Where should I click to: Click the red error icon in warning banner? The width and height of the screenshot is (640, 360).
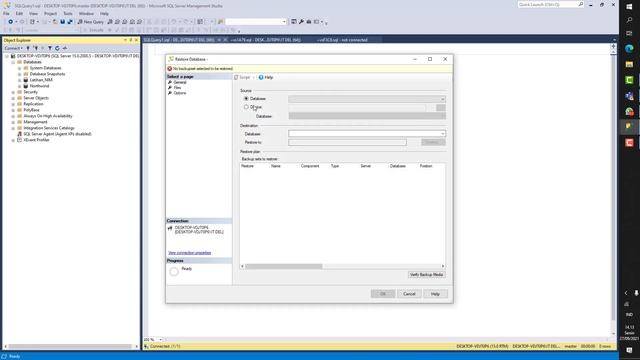[x=169, y=69]
